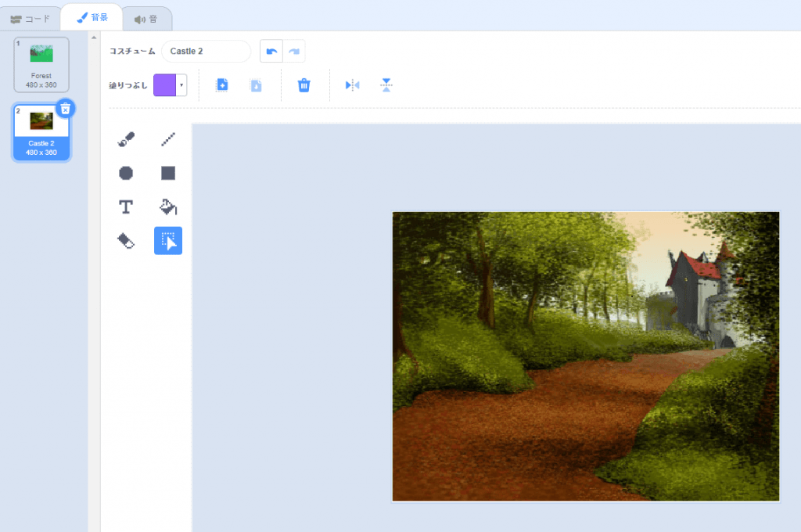Click the redo arrow button

pyautogui.click(x=294, y=52)
